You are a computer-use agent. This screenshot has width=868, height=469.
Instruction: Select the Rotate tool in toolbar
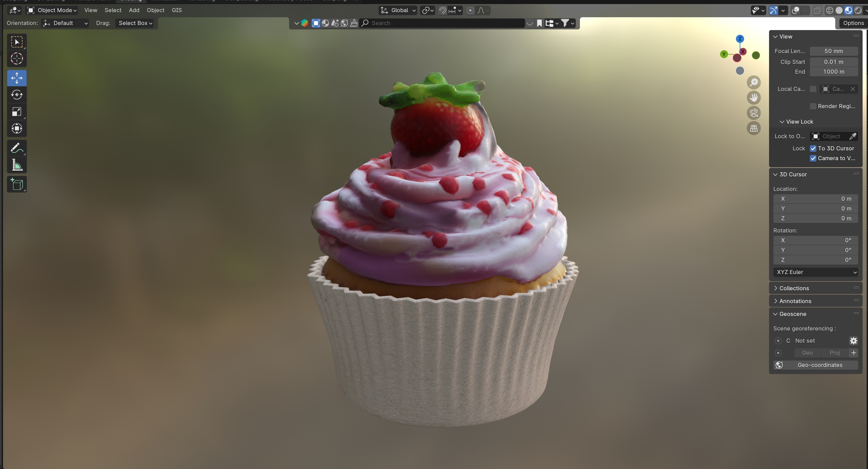pos(17,95)
